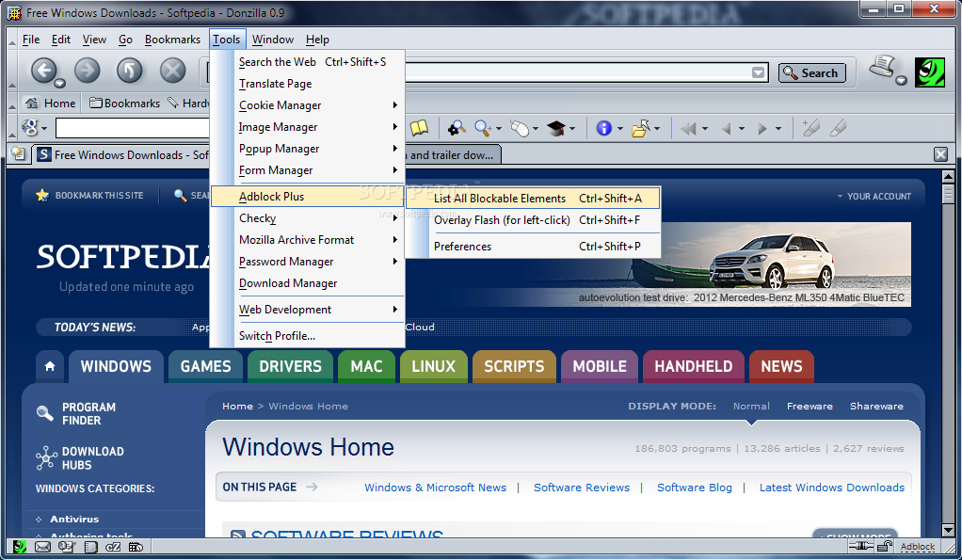Open the URL bar history dropdown
This screenshot has width=962, height=560.
click(x=759, y=72)
